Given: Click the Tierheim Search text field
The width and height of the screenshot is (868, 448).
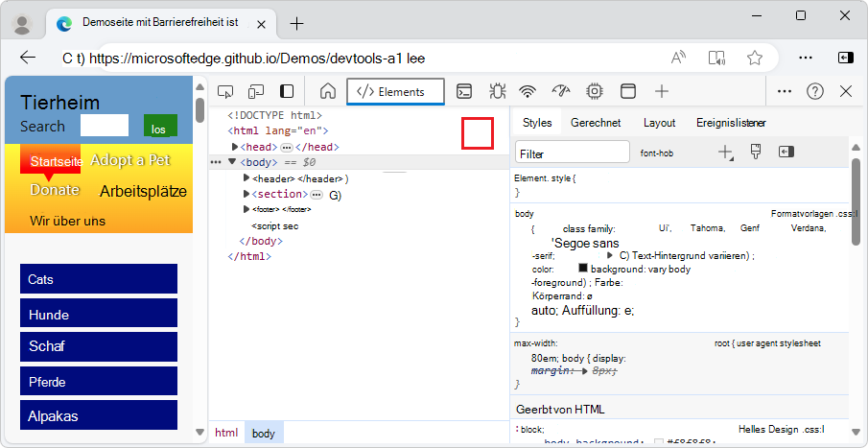Looking at the screenshot, I should point(105,125).
